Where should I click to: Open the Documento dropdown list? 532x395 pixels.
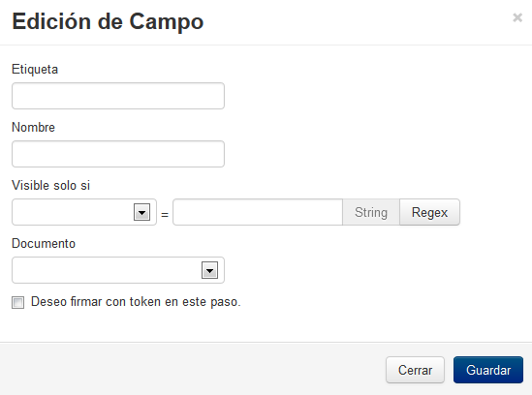[118, 270]
